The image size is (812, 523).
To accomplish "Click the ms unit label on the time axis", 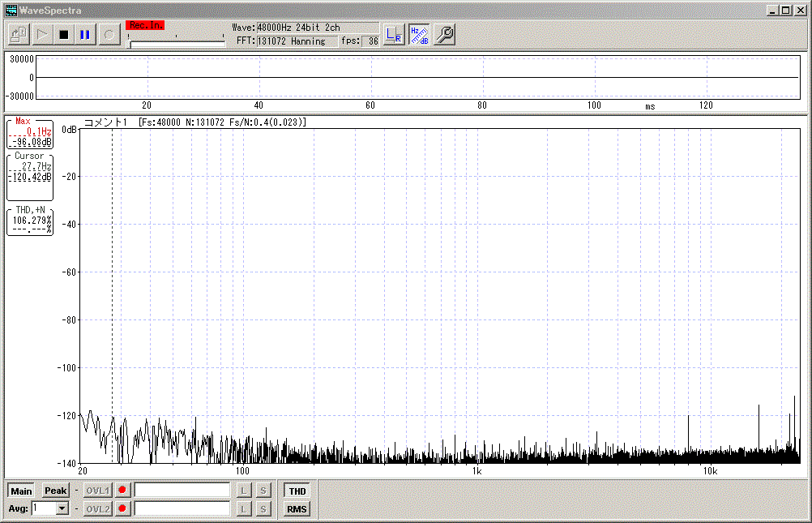I will click(651, 106).
